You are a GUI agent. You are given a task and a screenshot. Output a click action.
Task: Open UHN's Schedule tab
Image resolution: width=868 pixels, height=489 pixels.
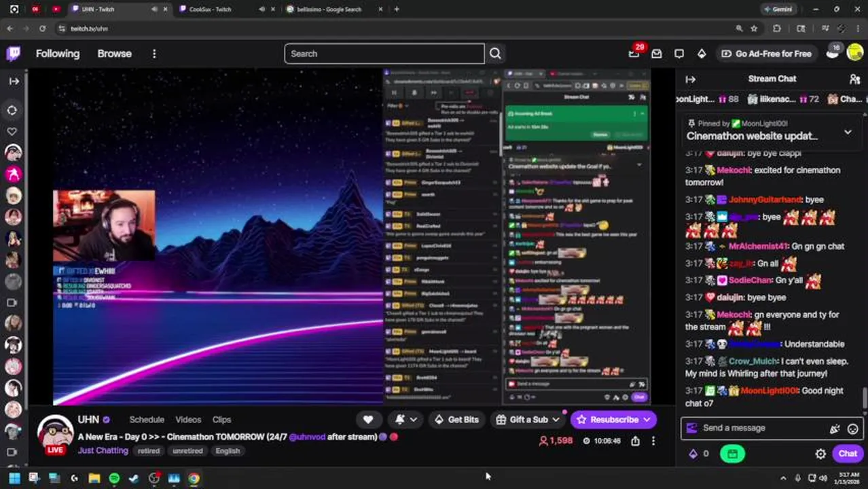point(147,420)
